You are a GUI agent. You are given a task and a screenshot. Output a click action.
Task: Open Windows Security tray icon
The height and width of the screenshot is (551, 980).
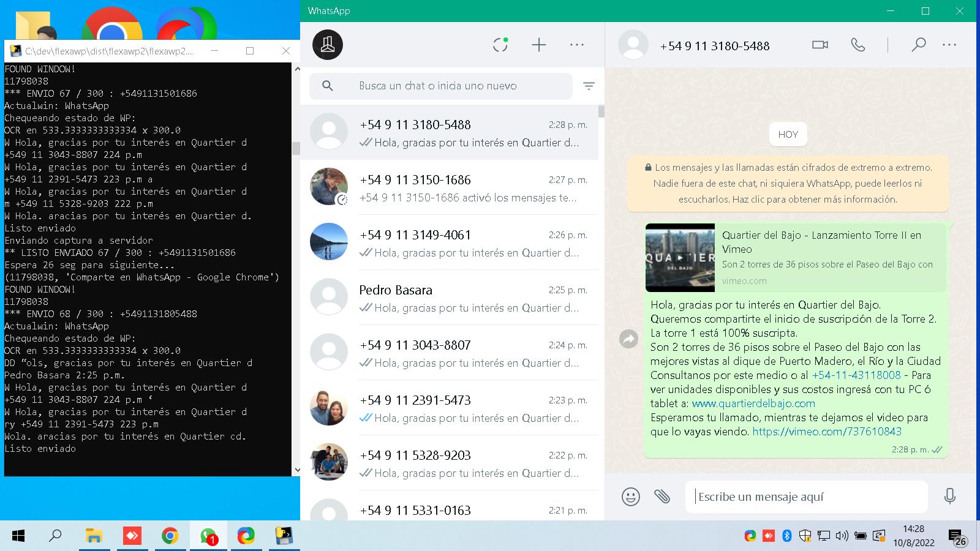tap(805, 536)
